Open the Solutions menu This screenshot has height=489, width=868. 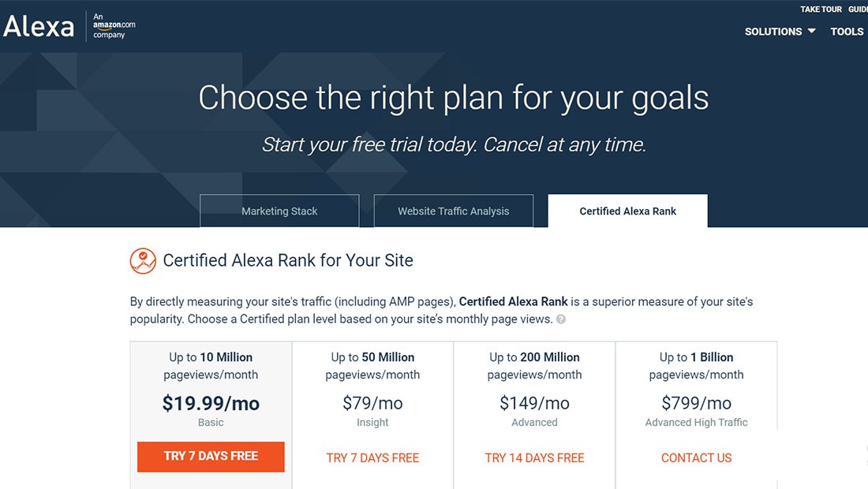click(x=773, y=32)
